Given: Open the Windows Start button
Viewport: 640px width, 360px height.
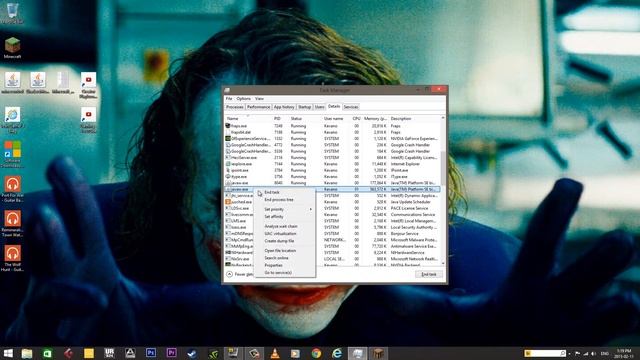Looking at the screenshot, I should pyautogui.click(x=8, y=353).
